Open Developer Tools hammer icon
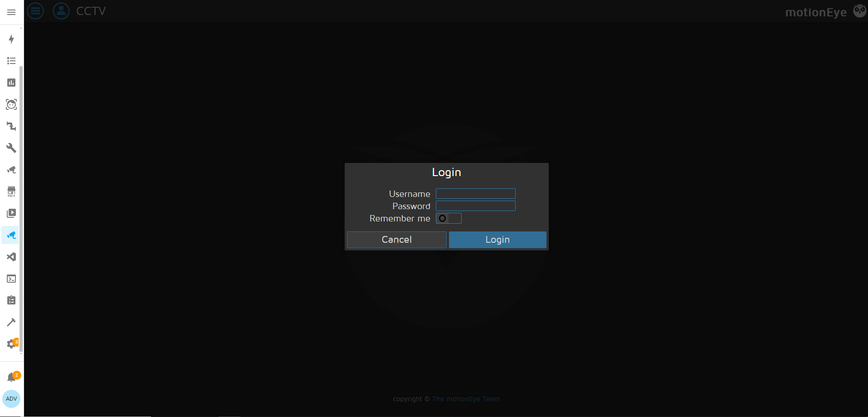Image resolution: width=868 pixels, height=417 pixels. pyautogui.click(x=11, y=322)
